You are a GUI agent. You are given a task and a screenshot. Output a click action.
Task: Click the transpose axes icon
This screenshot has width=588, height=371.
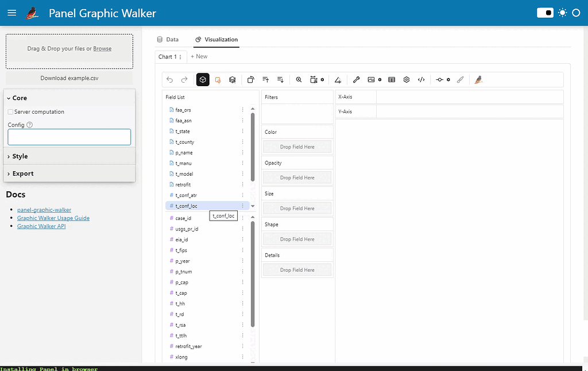coord(251,80)
